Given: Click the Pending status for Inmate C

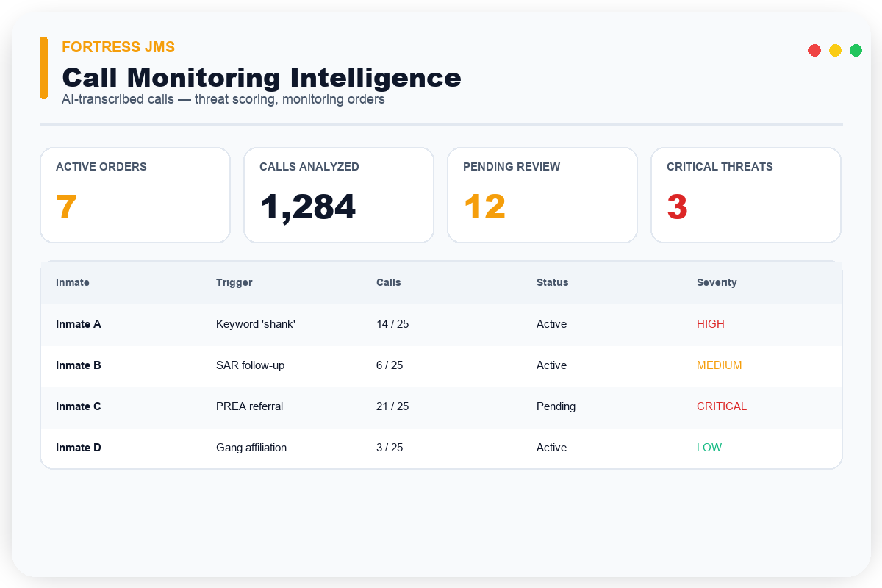Looking at the screenshot, I should (556, 406).
